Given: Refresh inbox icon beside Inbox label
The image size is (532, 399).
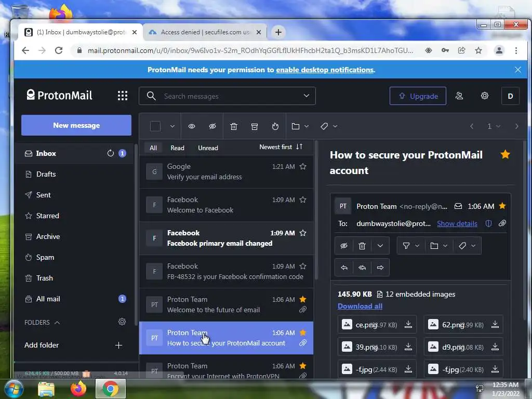Looking at the screenshot, I should (x=110, y=153).
